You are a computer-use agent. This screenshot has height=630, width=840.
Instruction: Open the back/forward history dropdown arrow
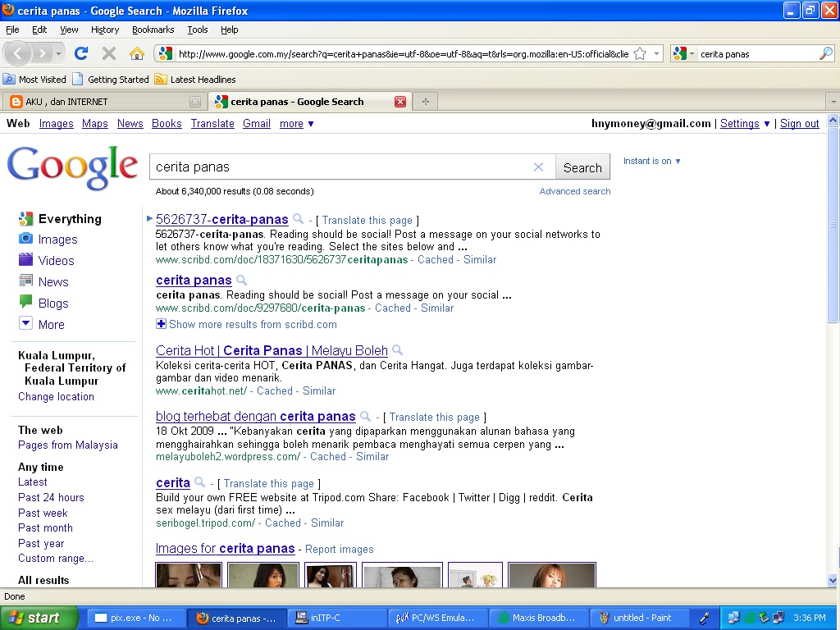(x=58, y=53)
